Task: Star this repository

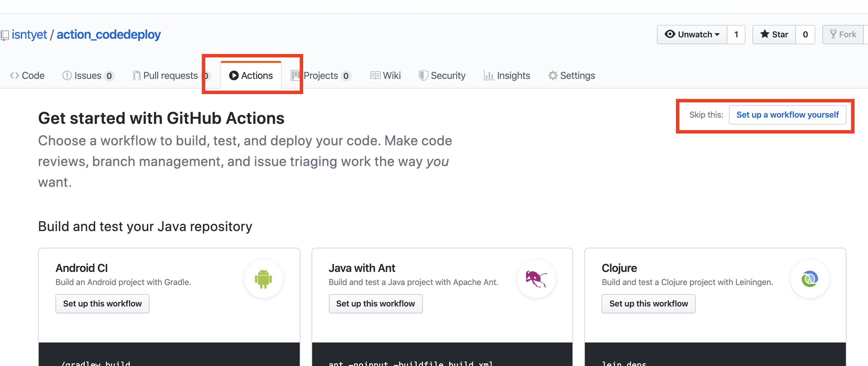Action: pyautogui.click(x=774, y=35)
